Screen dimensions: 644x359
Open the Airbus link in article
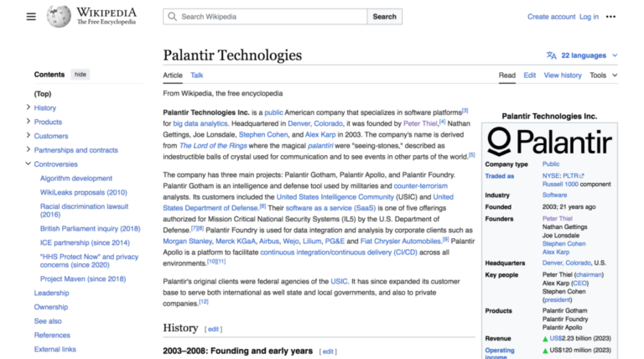click(269, 241)
